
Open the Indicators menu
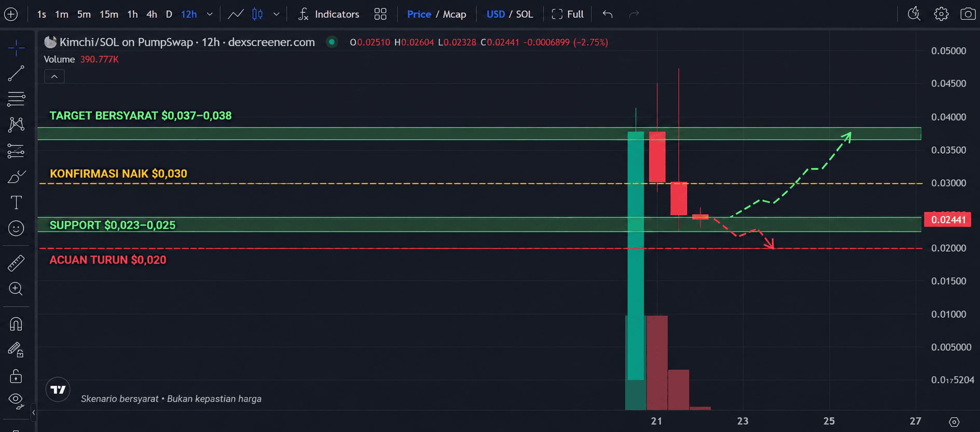(329, 14)
